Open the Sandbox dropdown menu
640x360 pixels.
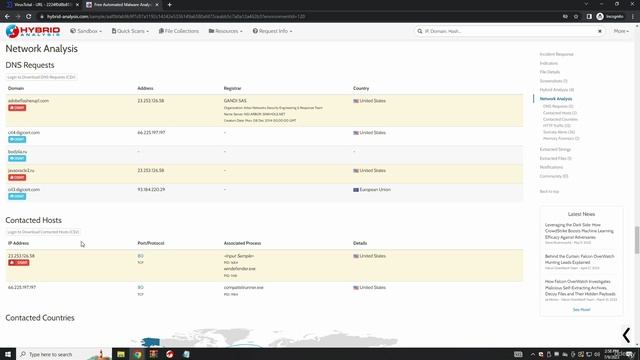pos(86,31)
